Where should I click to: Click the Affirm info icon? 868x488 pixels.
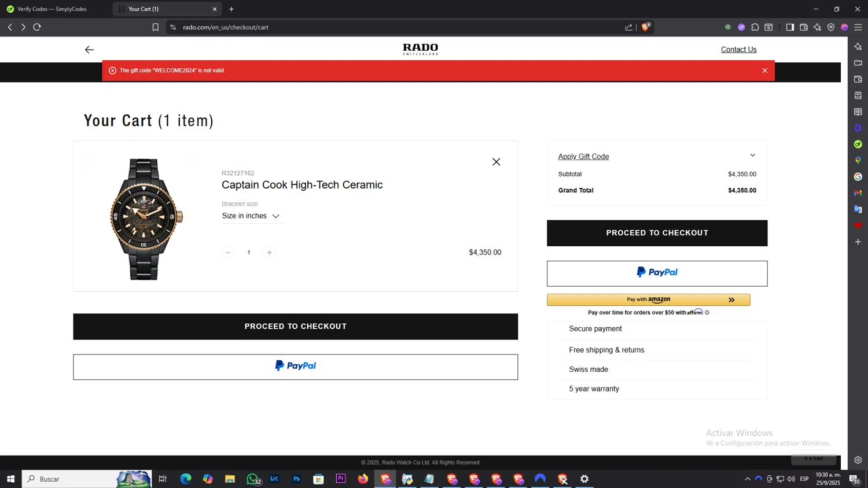tap(707, 313)
